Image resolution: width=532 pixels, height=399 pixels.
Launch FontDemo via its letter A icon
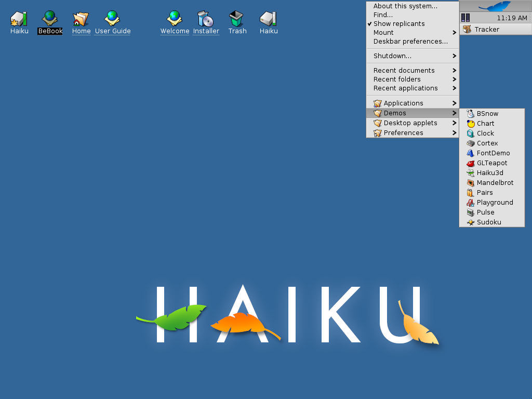pyautogui.click(x=470, y=153)
